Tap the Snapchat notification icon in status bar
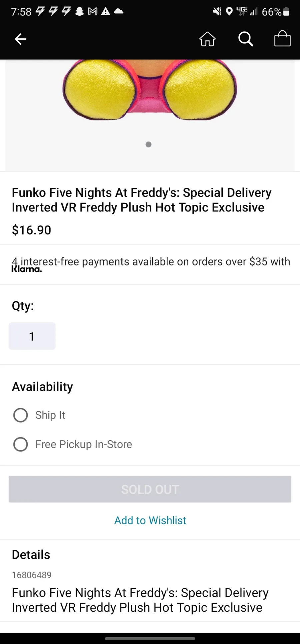Viewport: 300px width, 644px height. click(x=79, y=12)
